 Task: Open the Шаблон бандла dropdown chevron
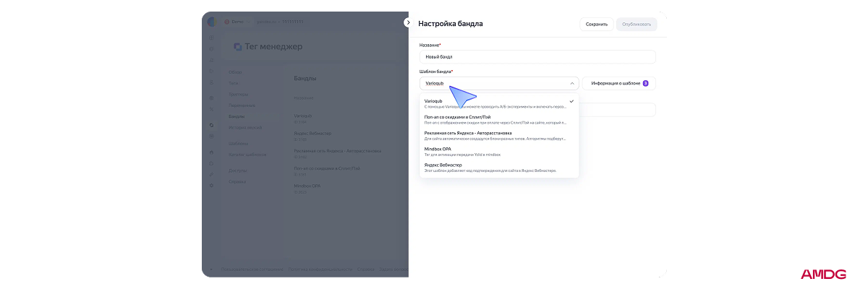(571, 83)
